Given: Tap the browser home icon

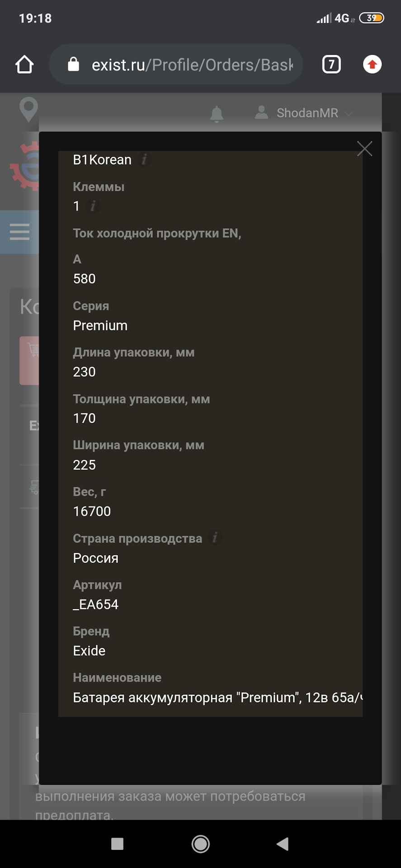Looking at the screenshot, I should [x=24, y=65].
